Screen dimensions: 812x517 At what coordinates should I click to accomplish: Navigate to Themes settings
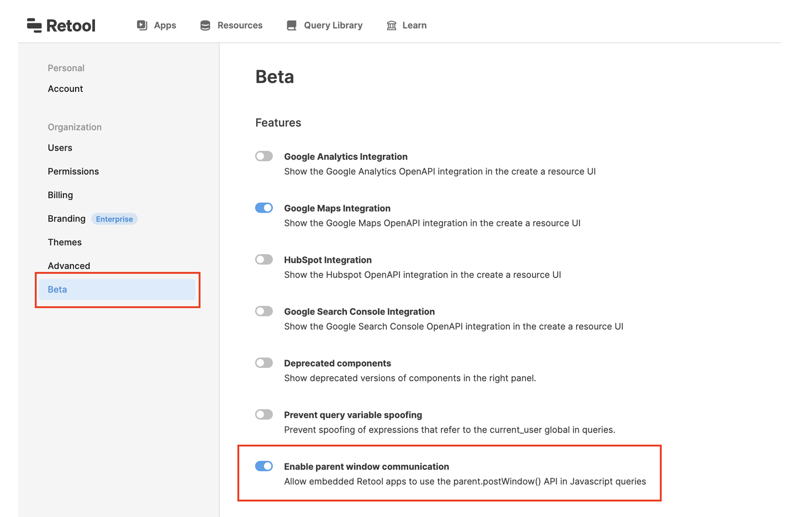pos(65,242)
